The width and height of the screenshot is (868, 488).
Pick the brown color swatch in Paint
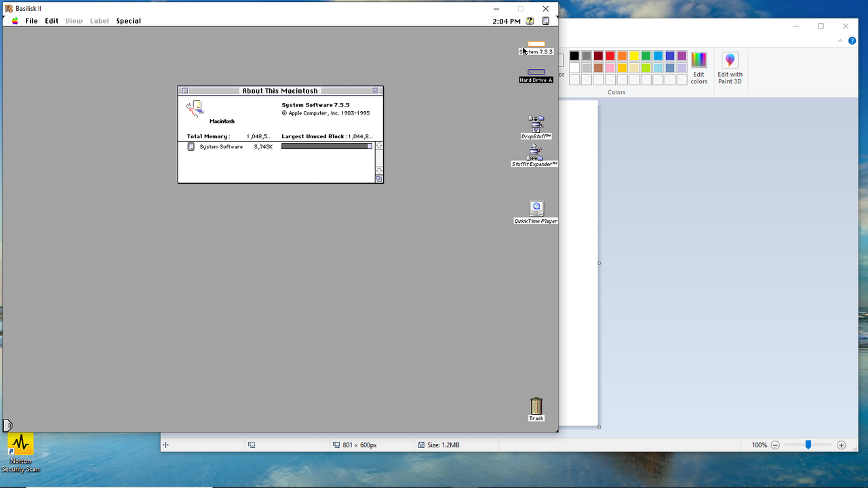pyautogui.click(x=598, y=68)
